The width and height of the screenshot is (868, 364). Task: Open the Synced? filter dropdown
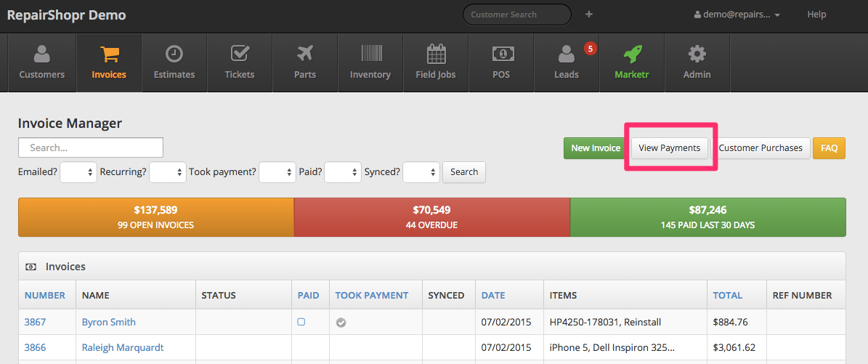point(421,172)
